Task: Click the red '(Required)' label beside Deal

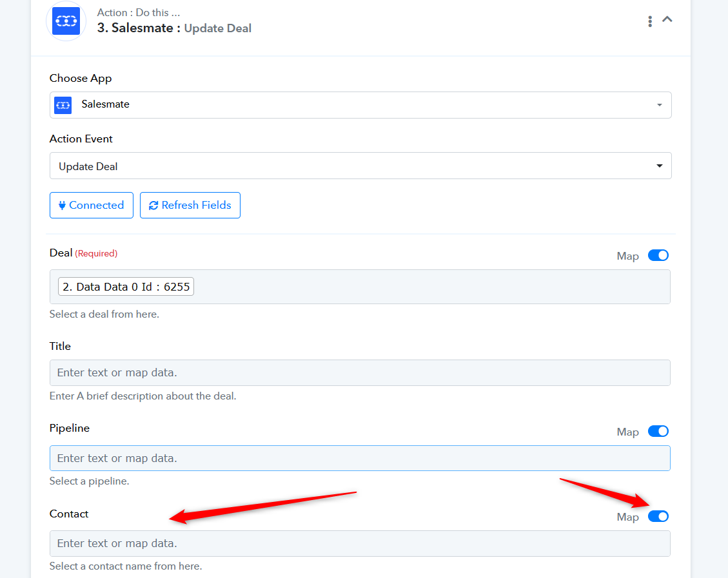Action: tap(96, 253)
